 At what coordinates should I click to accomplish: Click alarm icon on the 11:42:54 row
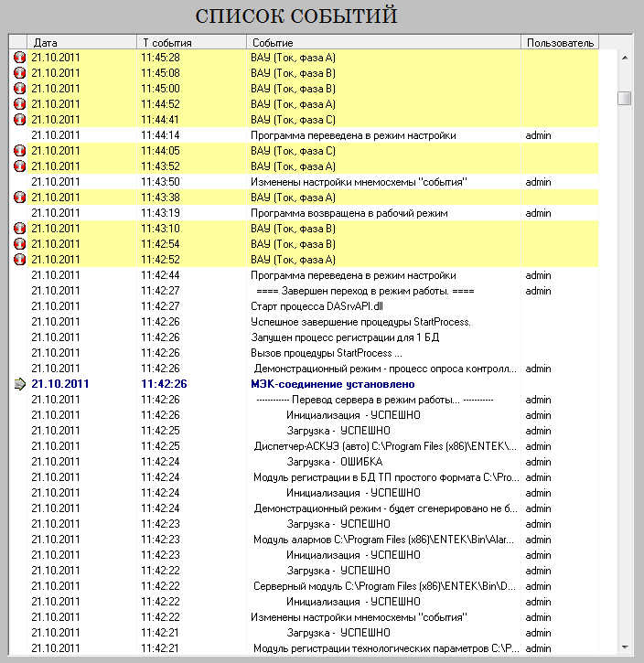pos(19,244)
